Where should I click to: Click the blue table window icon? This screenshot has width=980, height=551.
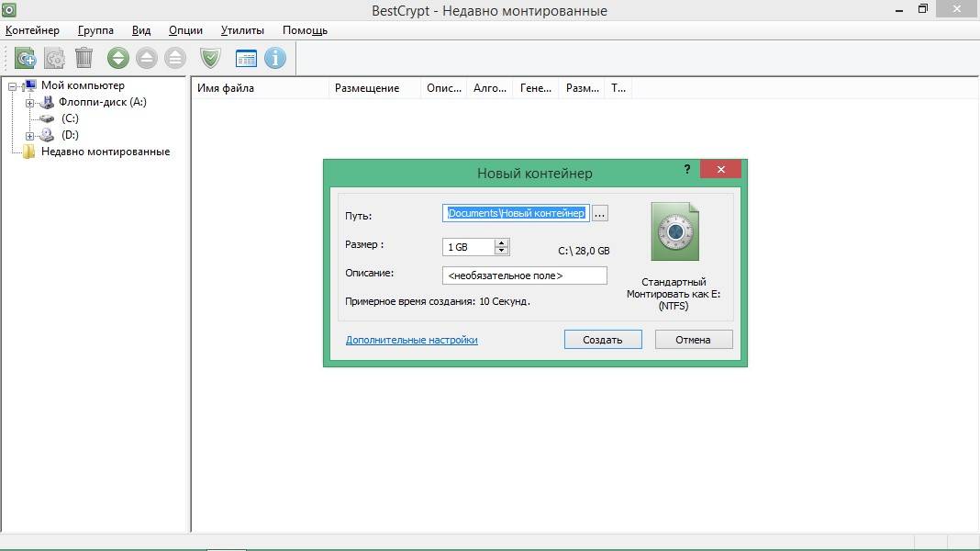tap(246, 58)
